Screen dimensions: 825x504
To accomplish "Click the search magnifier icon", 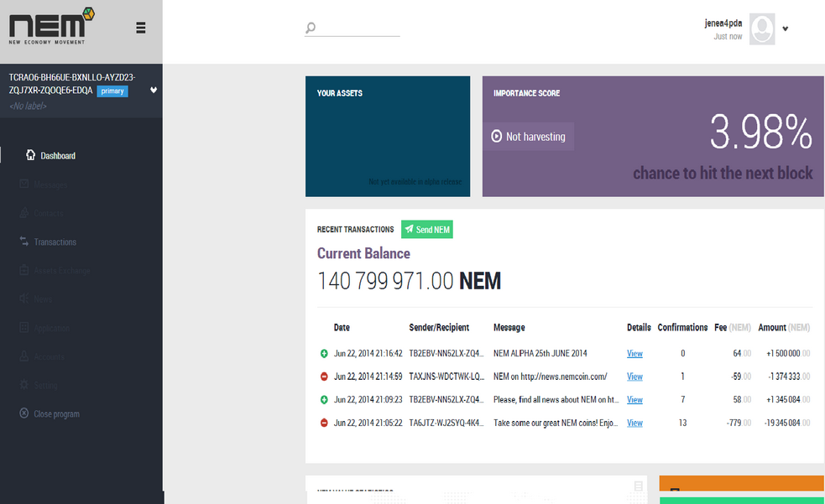I will pyautogui.click(x=311, y=28).
